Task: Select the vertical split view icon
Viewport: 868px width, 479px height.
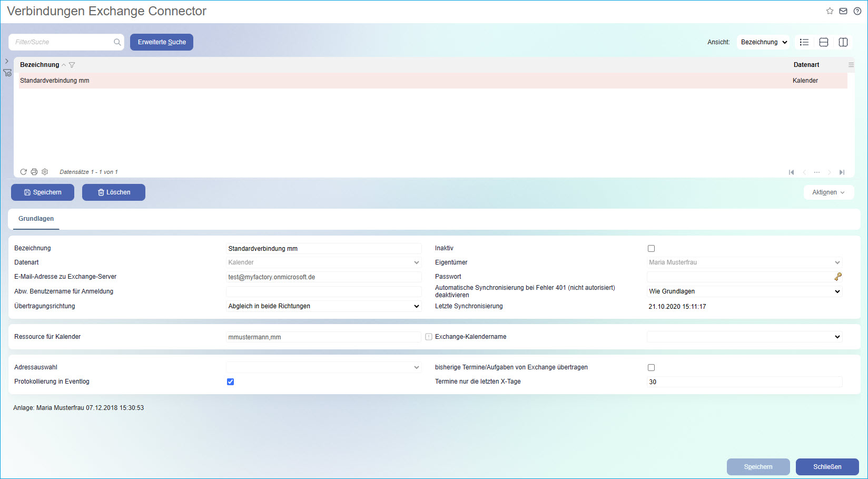Action: click(x=843, y=42)
